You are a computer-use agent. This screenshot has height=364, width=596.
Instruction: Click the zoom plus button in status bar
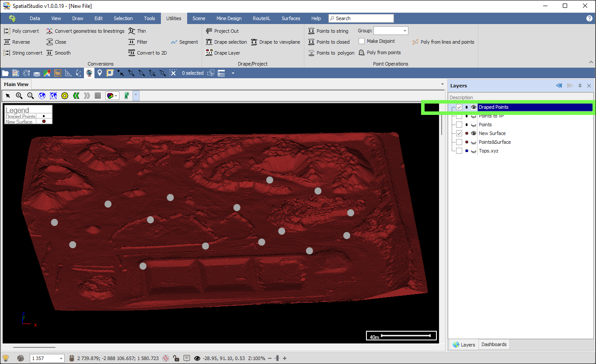coord(285,358)
